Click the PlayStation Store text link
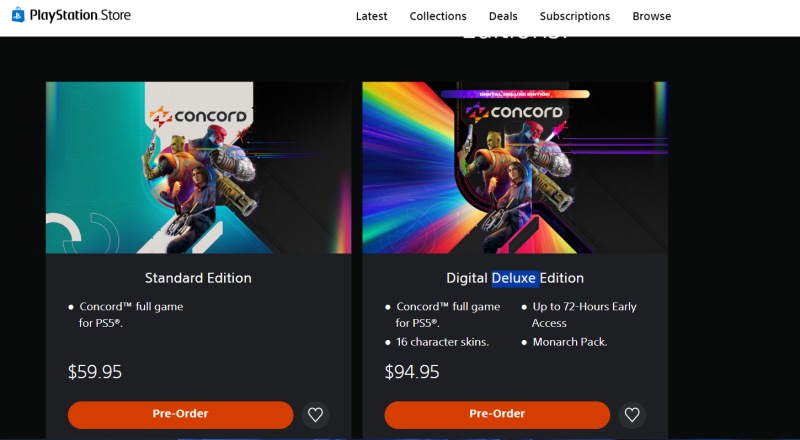The height and width of the screenshot is (440, 800). [80, 16]
